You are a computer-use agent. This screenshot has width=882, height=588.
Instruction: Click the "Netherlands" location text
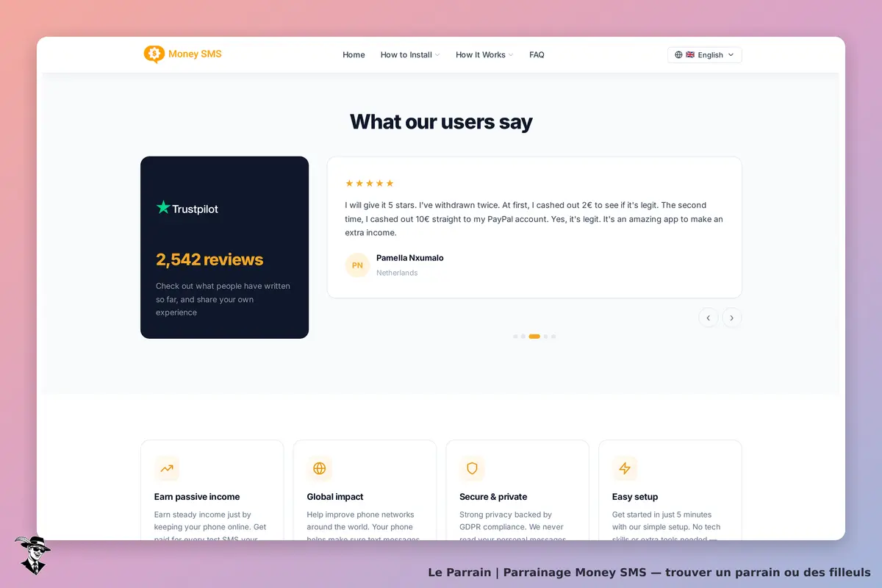click(397, 273)
